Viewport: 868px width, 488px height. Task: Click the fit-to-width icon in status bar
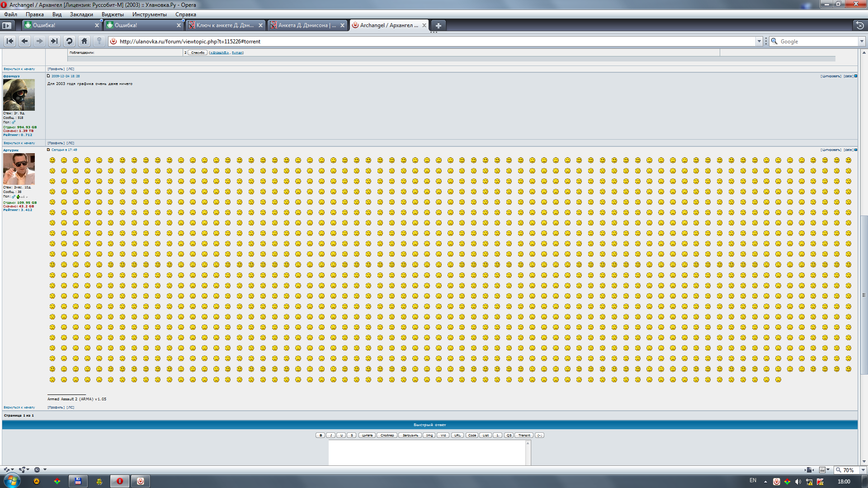pyautogui.click(x=810, y=470)
